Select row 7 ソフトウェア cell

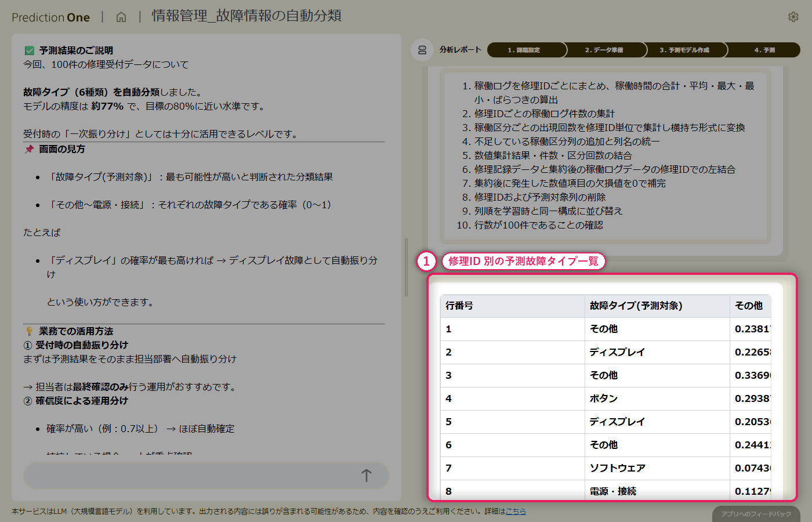657,468
